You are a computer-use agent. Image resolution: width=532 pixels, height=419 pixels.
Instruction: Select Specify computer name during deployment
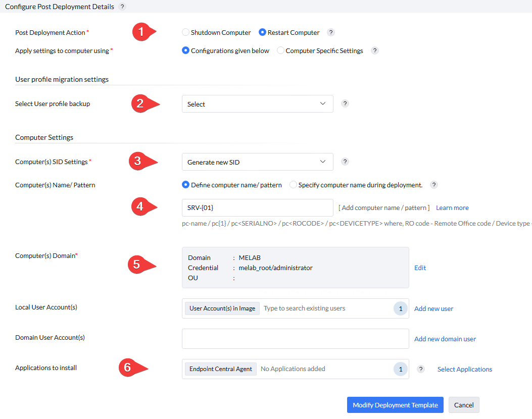[293, 185]
